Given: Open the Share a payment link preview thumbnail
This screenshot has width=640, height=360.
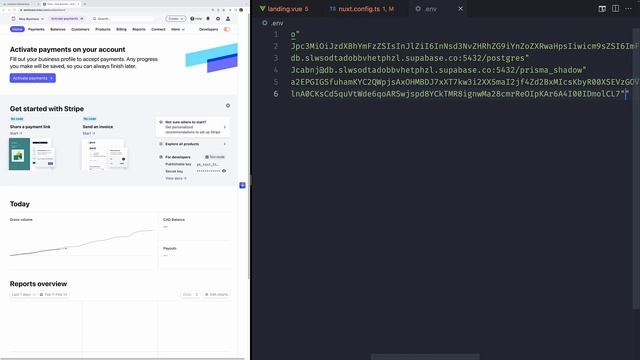Looking at the screenshot, I should coord(32,153).
